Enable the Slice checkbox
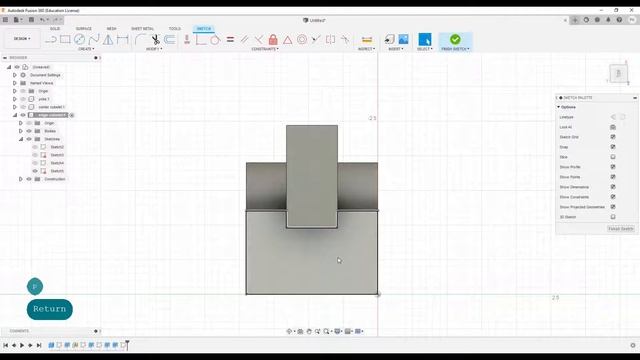This screenshot has height=360, width=640. (x=613, y=157)
